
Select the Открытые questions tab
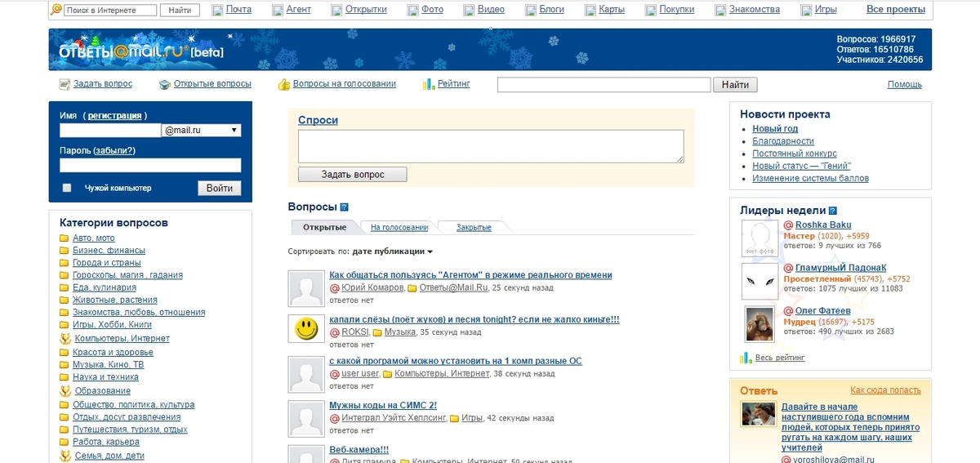coord(324,227)
